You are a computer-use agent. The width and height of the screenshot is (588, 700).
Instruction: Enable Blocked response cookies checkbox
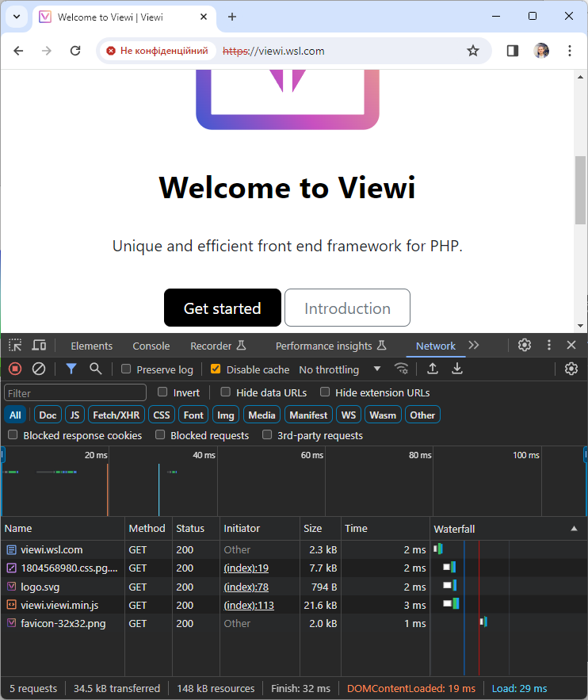13,434
